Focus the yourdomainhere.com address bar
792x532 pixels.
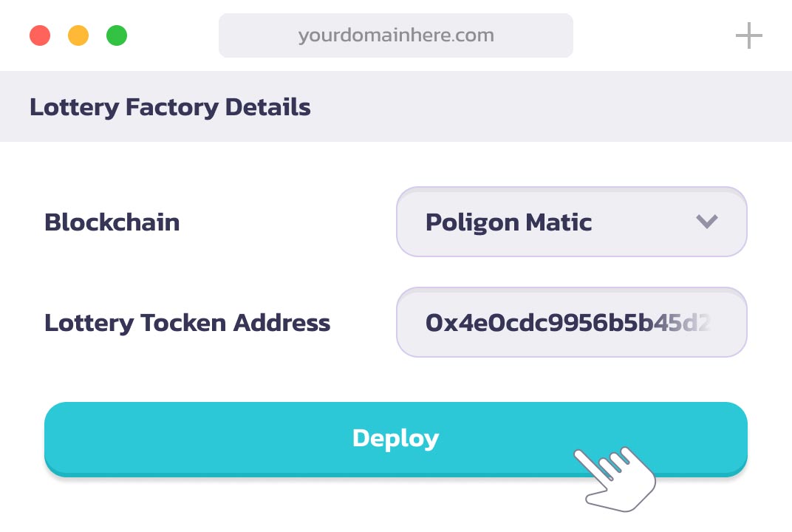396,35
